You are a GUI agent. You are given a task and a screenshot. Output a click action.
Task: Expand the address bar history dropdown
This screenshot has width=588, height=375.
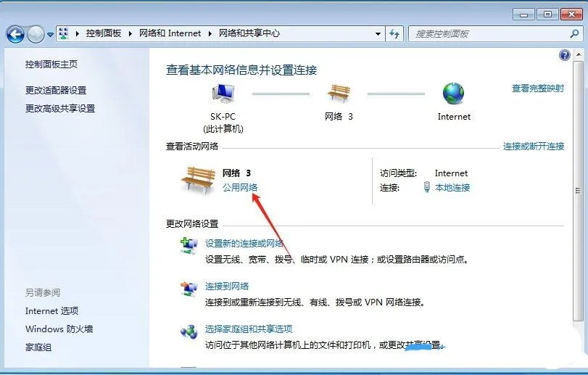378,34
